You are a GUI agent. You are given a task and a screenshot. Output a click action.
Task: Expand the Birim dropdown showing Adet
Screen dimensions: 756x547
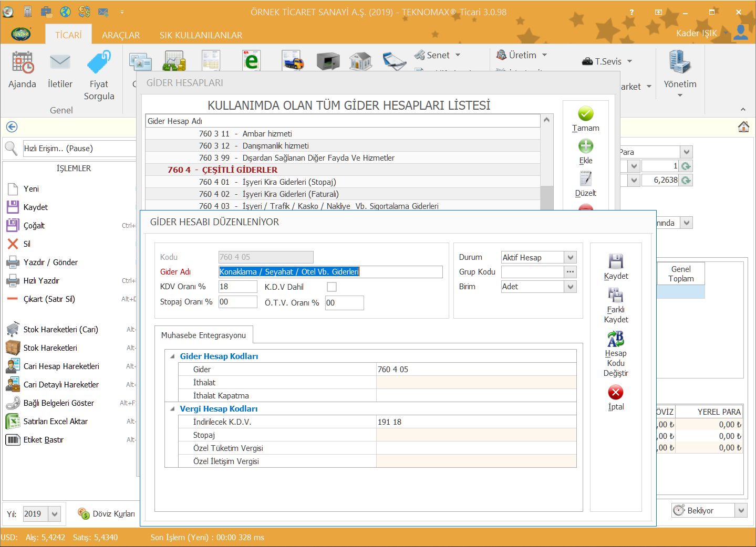tap(571, 287)
